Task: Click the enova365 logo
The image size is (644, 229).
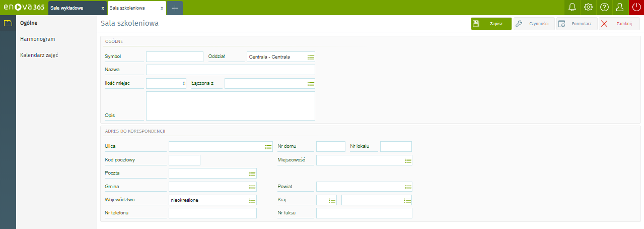Action: tap(24, 8)
